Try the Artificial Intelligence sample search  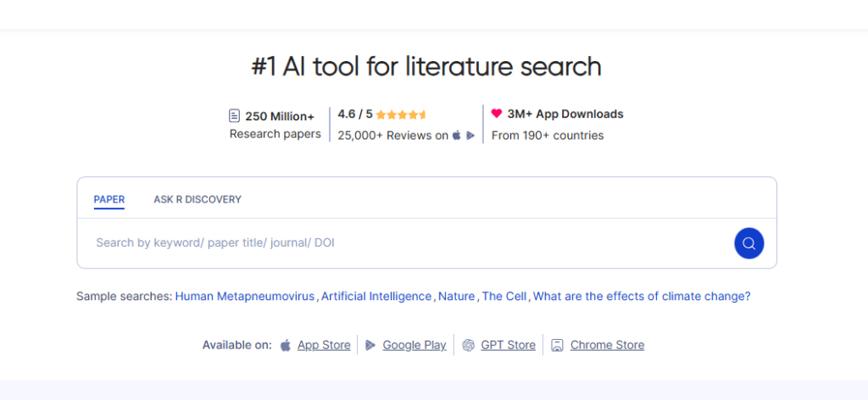tap(376, 297)
